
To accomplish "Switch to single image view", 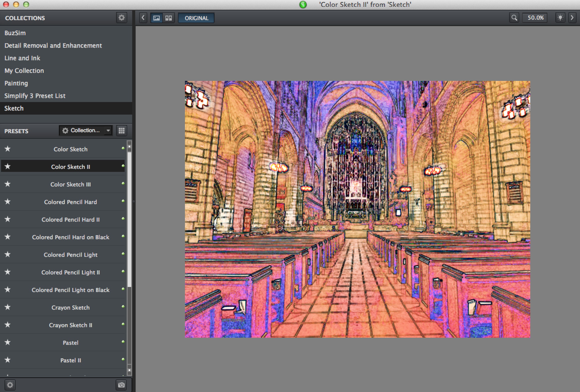I will (x=157, y=18).
